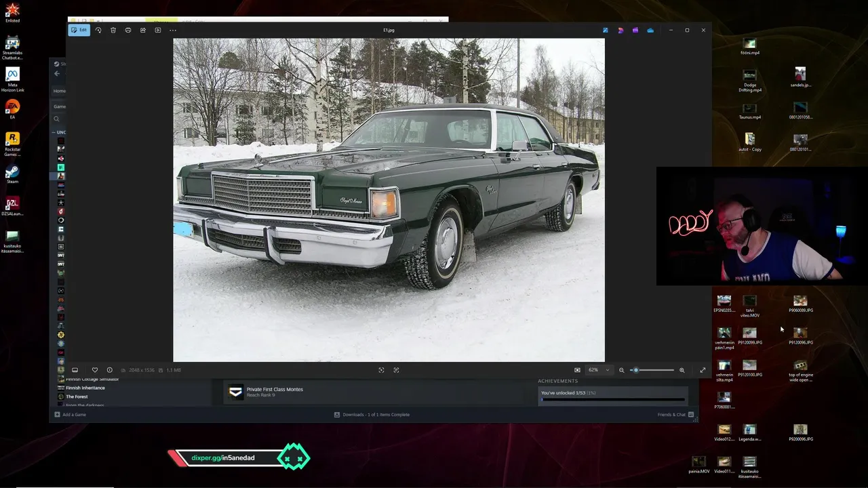Share the E1.jpg photo
Screen dimensions: 868x488
[x=143, y=30]
